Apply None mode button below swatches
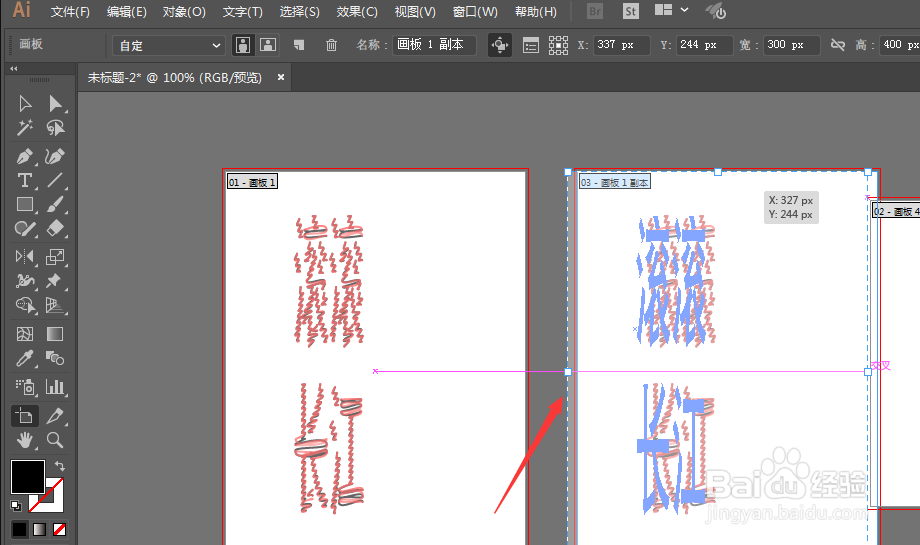 pyautogui.click(x=59, y=529)
